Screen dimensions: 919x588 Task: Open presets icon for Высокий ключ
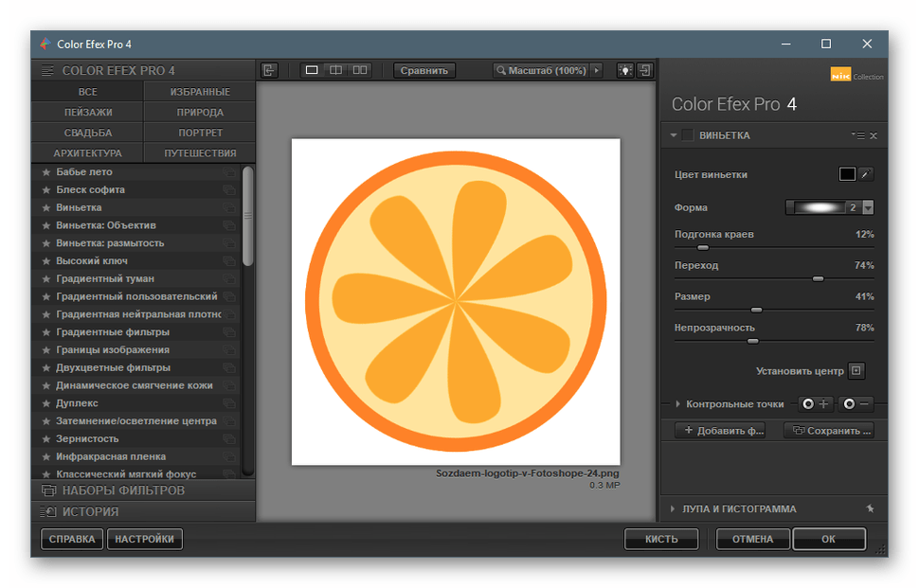coord(229,260)
